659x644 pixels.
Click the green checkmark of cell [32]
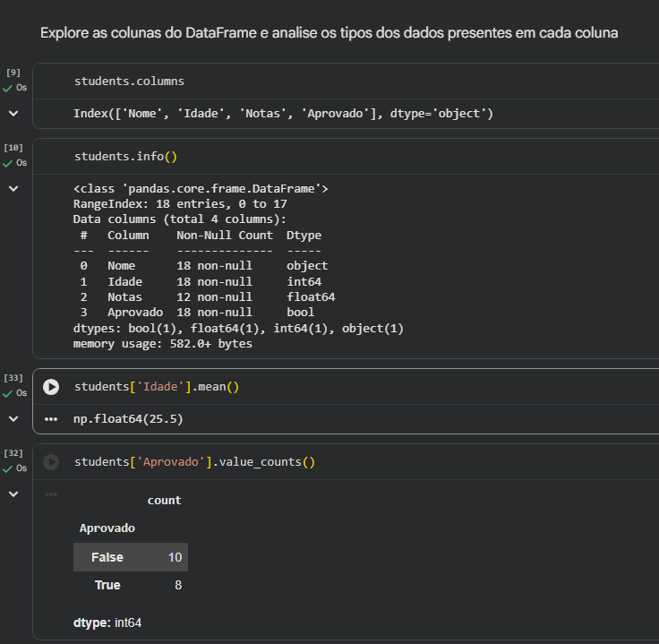pyautogui.click(x=7, y=468)
